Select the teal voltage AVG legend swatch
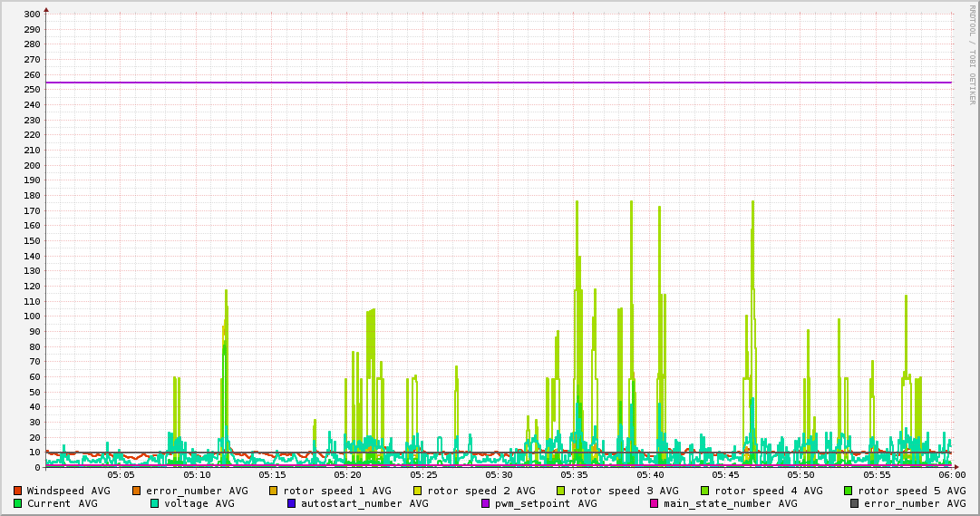980x516 pixels. point(154,503)
